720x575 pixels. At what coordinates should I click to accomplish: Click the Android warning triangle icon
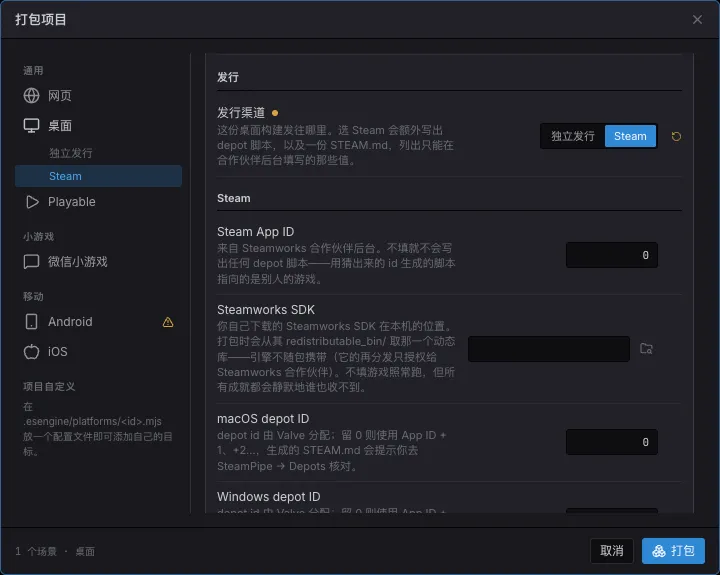coord(168,322)
